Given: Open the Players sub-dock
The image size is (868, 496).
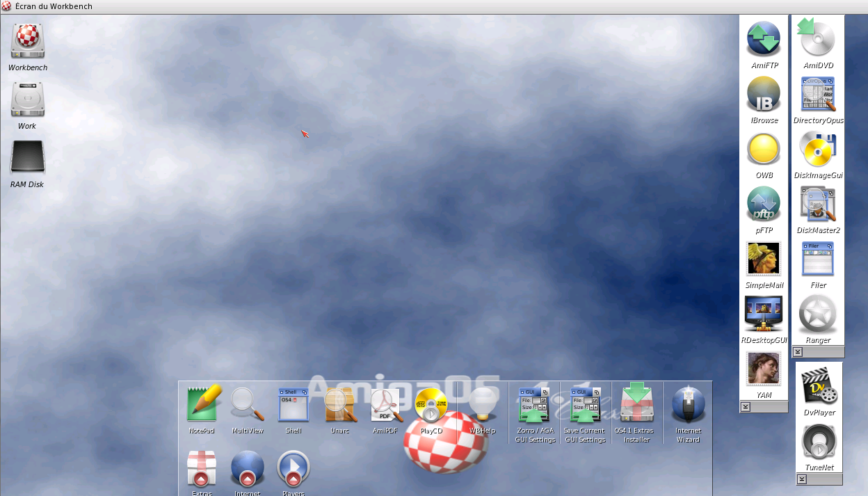Looking at the screenshot, I should (294, 469).
